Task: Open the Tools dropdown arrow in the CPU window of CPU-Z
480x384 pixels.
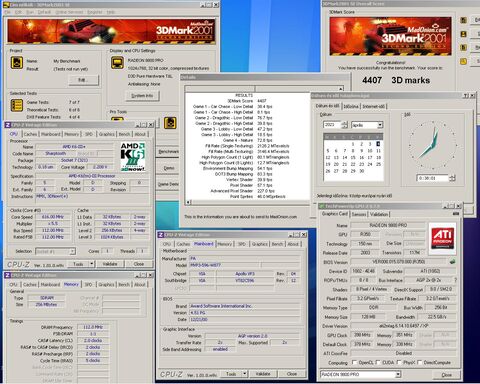Action: (x=91, y=264)
